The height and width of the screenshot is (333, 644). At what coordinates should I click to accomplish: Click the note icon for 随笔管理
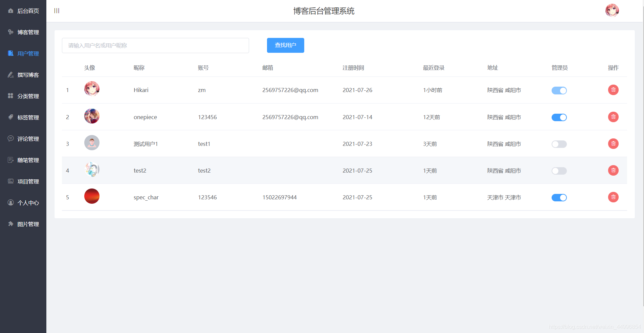pos(10,160)
